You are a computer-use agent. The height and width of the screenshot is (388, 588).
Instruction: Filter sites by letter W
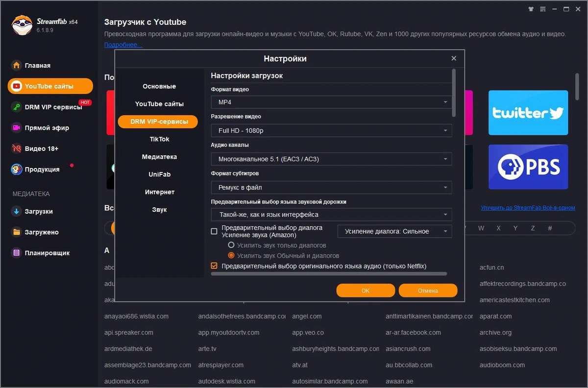(481, 228)
